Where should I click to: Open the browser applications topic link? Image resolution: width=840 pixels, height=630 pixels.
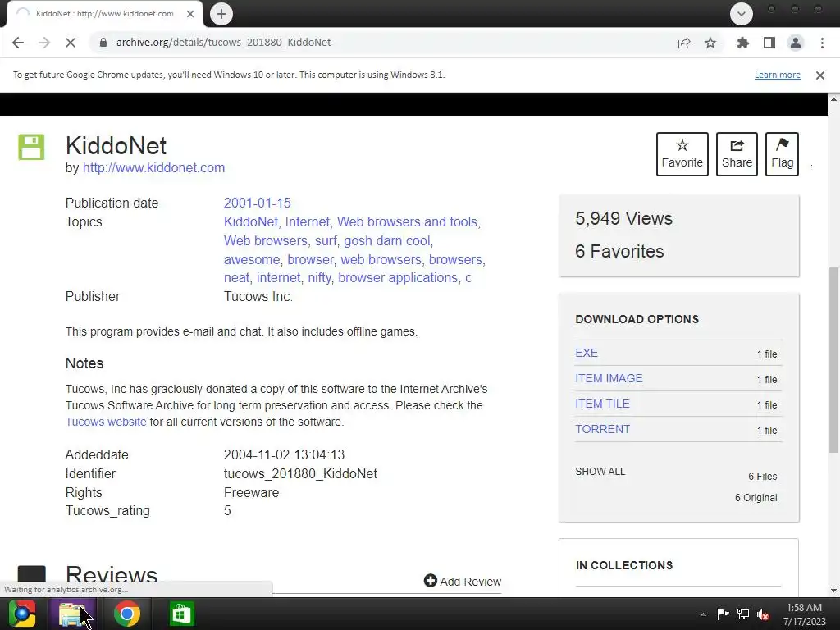[398, 277]
